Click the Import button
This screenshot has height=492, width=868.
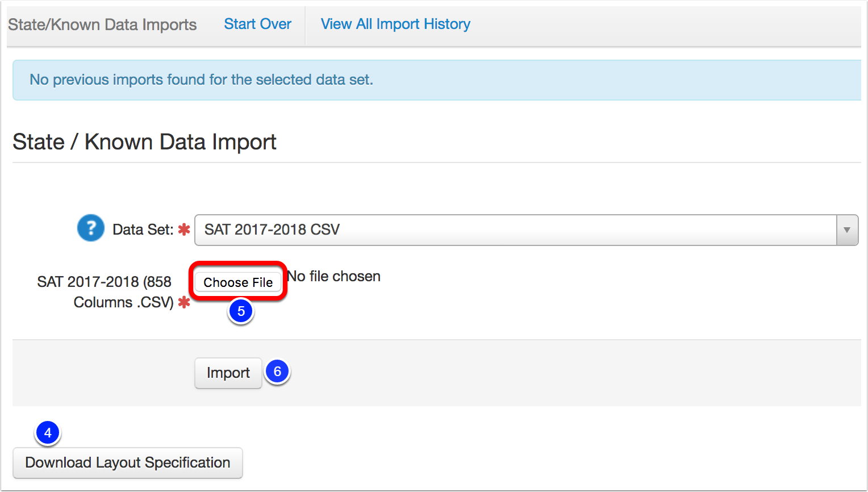coord(228,373)
